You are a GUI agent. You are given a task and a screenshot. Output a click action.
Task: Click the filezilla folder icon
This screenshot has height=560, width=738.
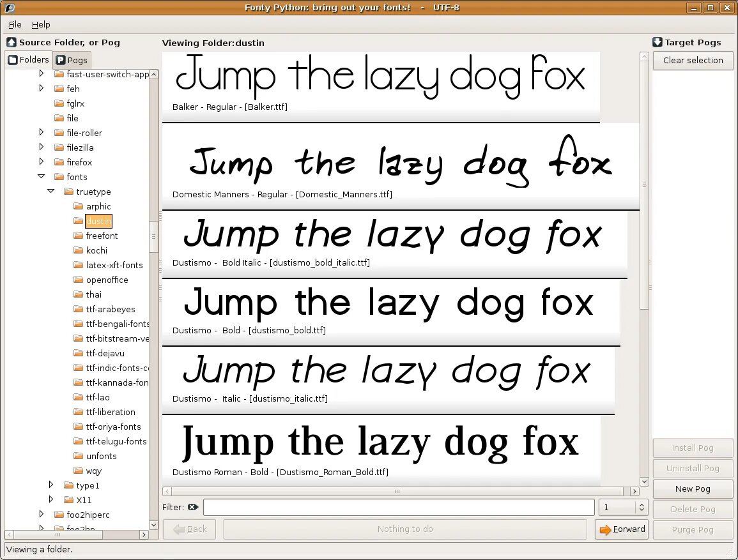point(59,147)
